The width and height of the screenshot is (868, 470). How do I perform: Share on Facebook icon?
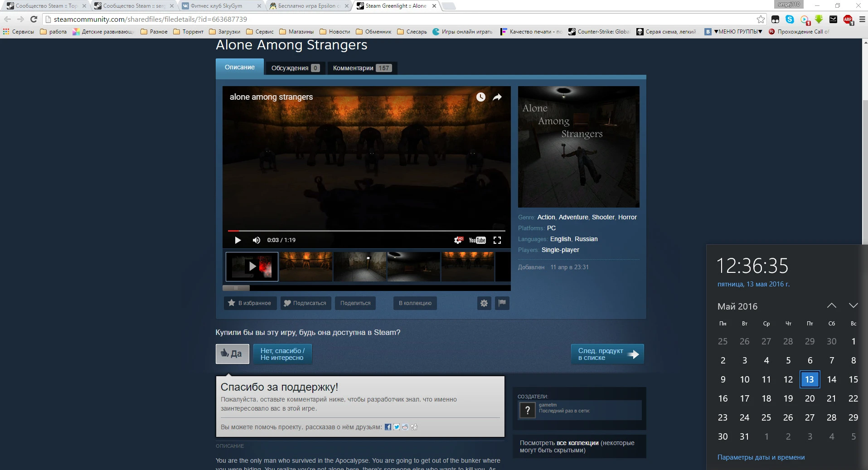388,427
